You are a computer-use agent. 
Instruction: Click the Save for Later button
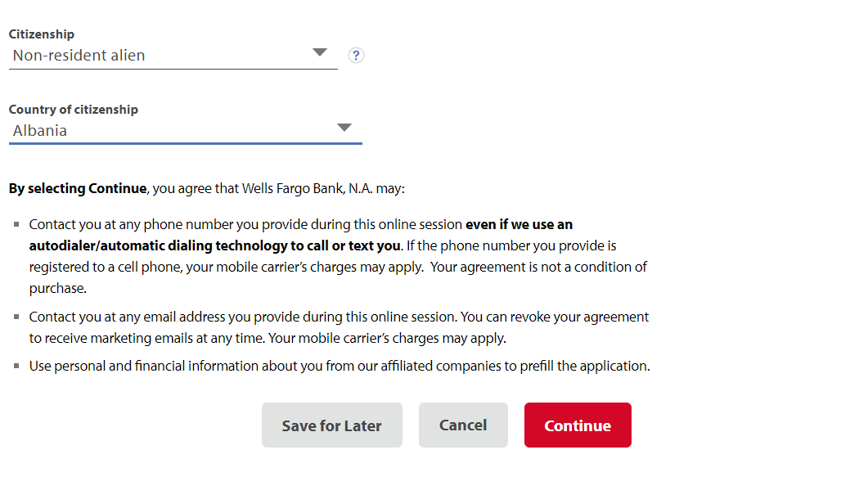[x=332, y=425]
